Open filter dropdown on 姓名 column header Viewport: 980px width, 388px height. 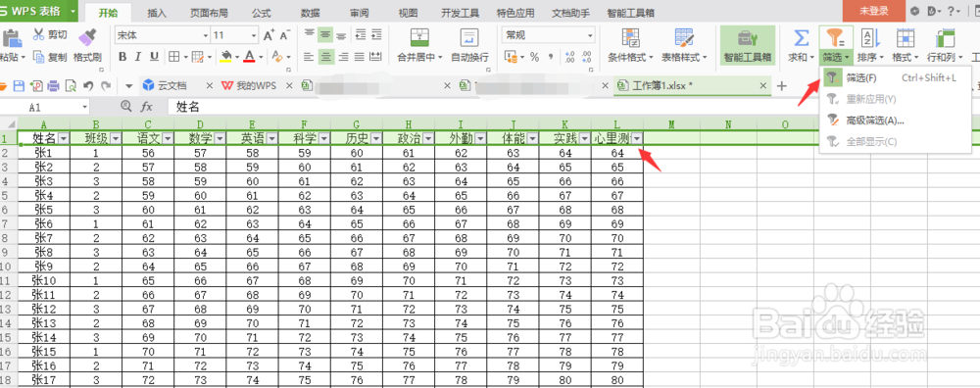63,139
